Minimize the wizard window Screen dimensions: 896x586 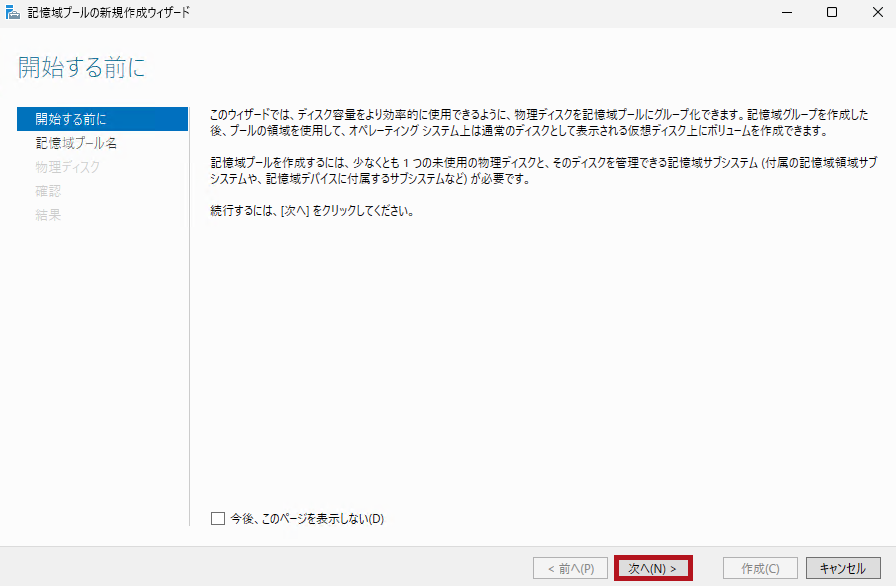point(786,13)
